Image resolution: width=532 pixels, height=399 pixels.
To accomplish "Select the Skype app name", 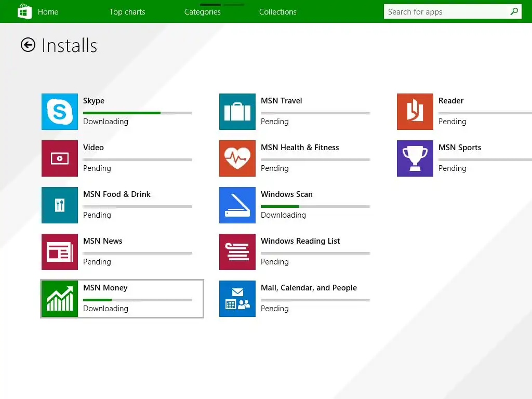I will pyautogui.click(x=94, y=101).
